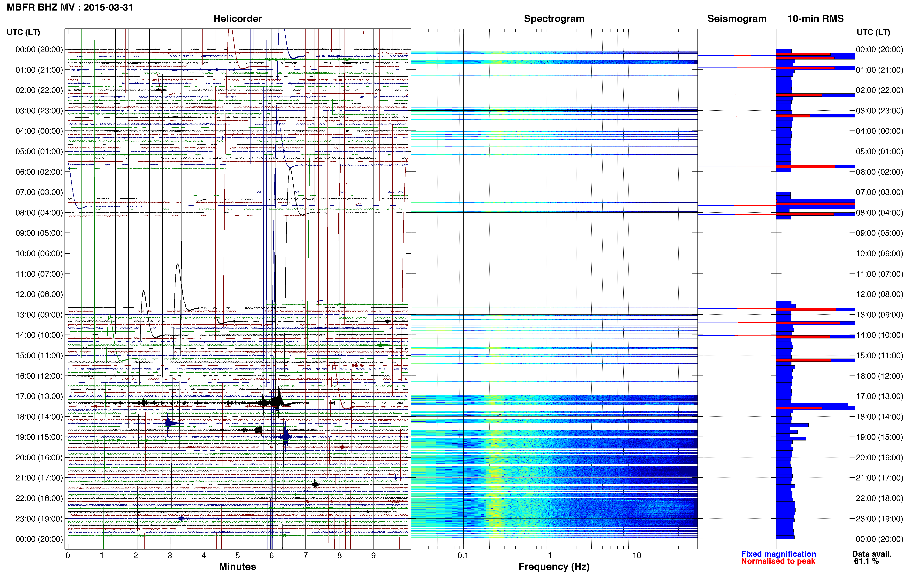
Task: Select tick "0" on the Minutes axis
Action: [68, 556]
